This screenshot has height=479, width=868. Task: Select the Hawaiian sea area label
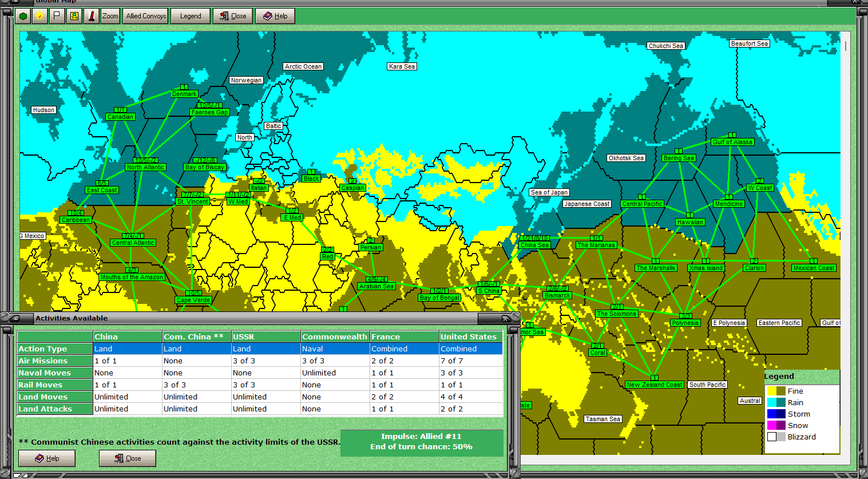tap(690, 222)
